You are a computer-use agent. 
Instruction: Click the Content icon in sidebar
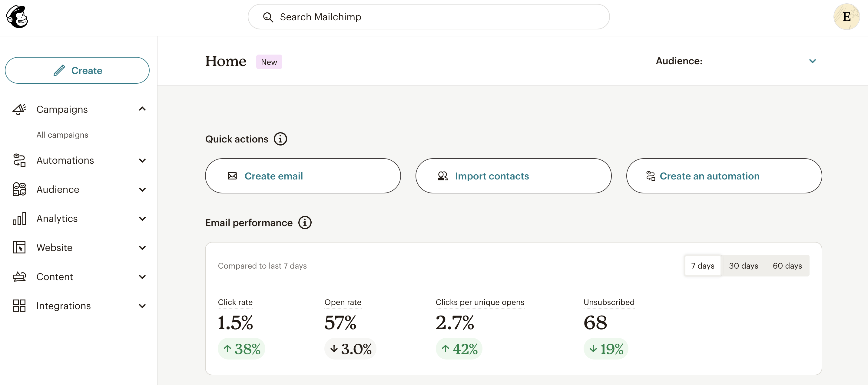[x=19, y=277]
